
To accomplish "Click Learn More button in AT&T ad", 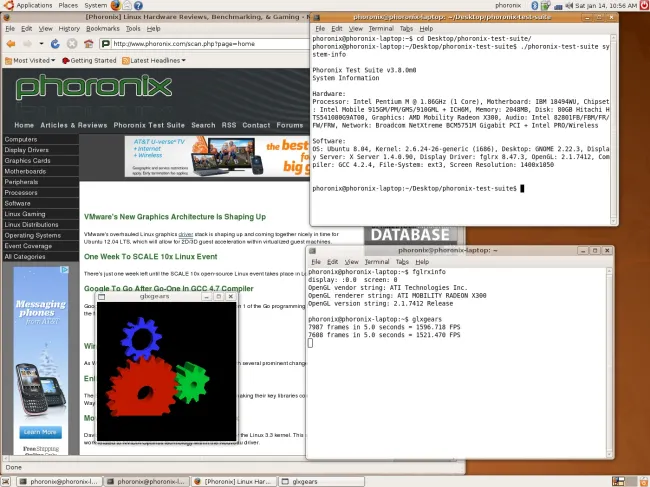I will pos(40,432).
